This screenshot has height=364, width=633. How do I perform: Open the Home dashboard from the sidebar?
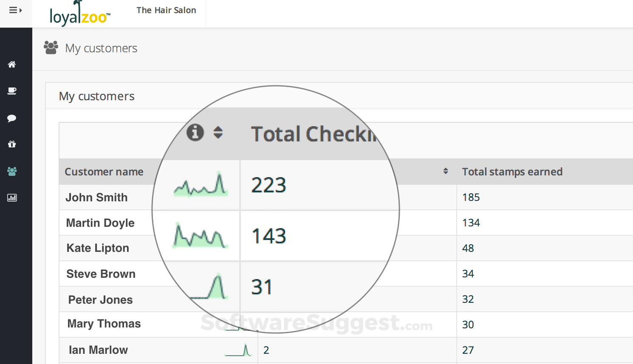click(x=11, y=64)
